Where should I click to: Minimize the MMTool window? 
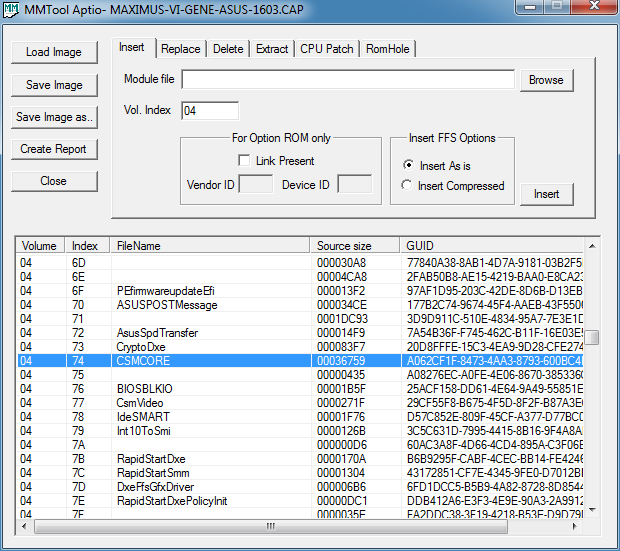[x=530, y=6]
